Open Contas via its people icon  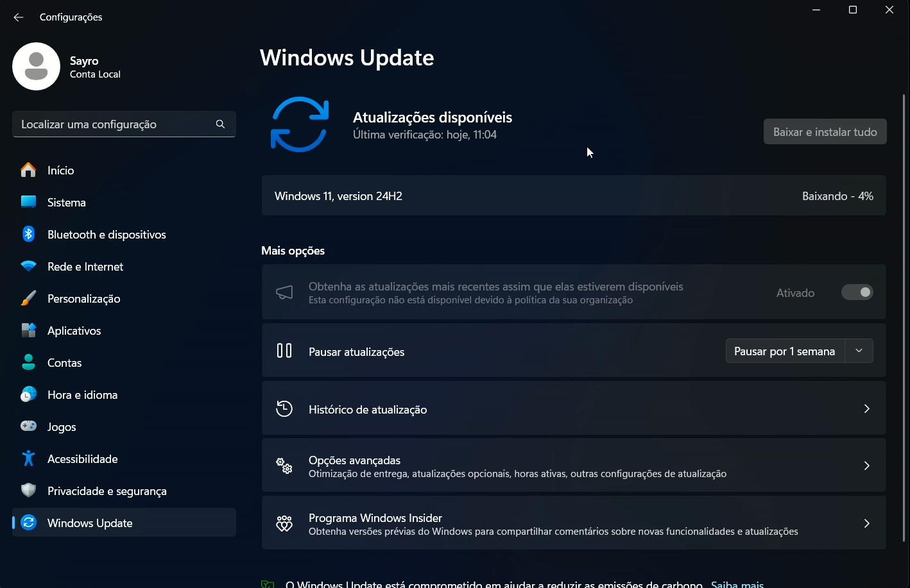coord(29,362)
